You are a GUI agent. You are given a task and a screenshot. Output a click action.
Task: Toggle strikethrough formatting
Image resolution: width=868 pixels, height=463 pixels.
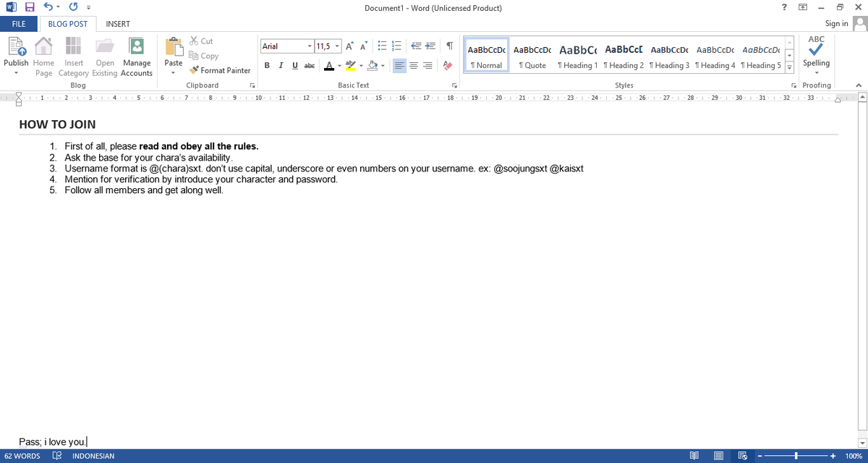(x=309, y=65)
